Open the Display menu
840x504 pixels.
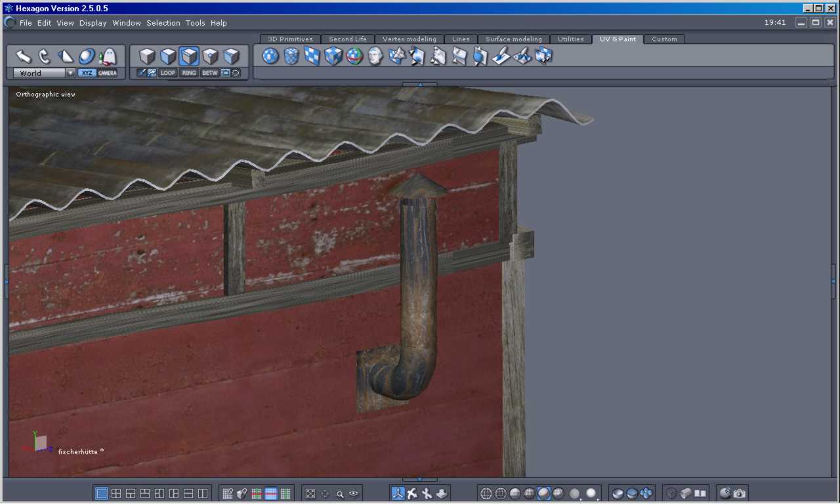[93, 23]
